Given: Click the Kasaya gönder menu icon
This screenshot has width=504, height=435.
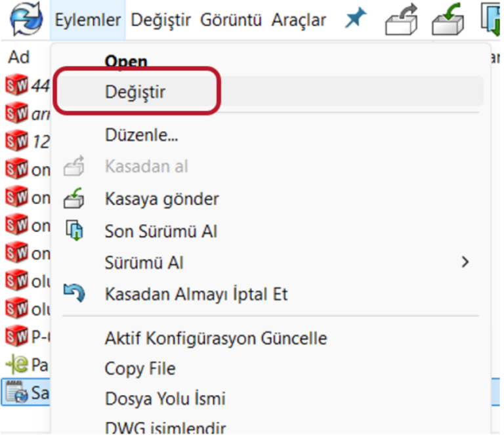Looking at the screenshot, I should coord(73,198).
